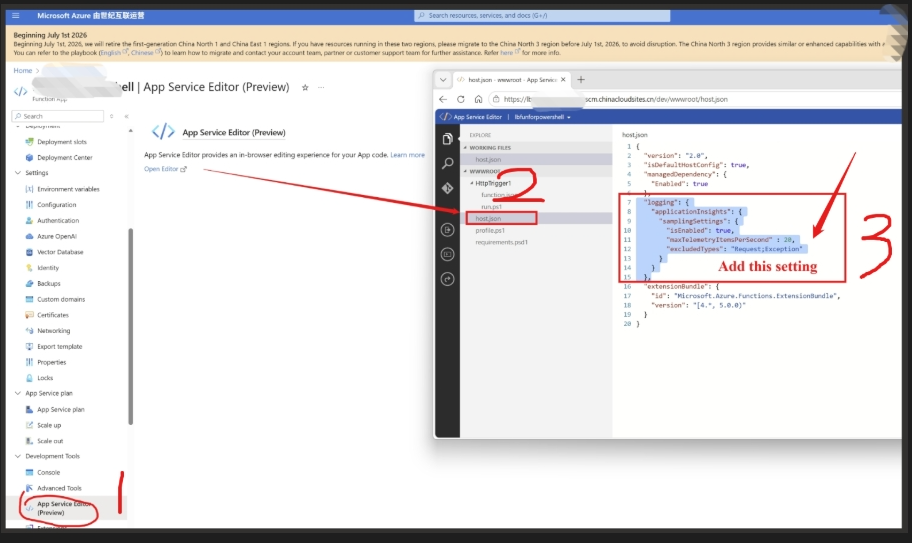Toggle expand-collapse arrows next to menu search
Screen dimensions: 912x543
(112, 116)
